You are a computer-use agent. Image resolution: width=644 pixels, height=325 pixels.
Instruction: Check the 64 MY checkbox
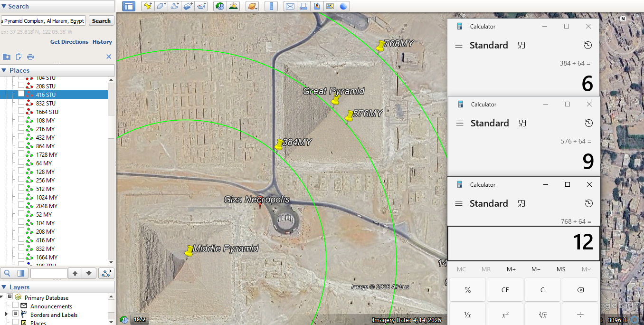(21, 162)
